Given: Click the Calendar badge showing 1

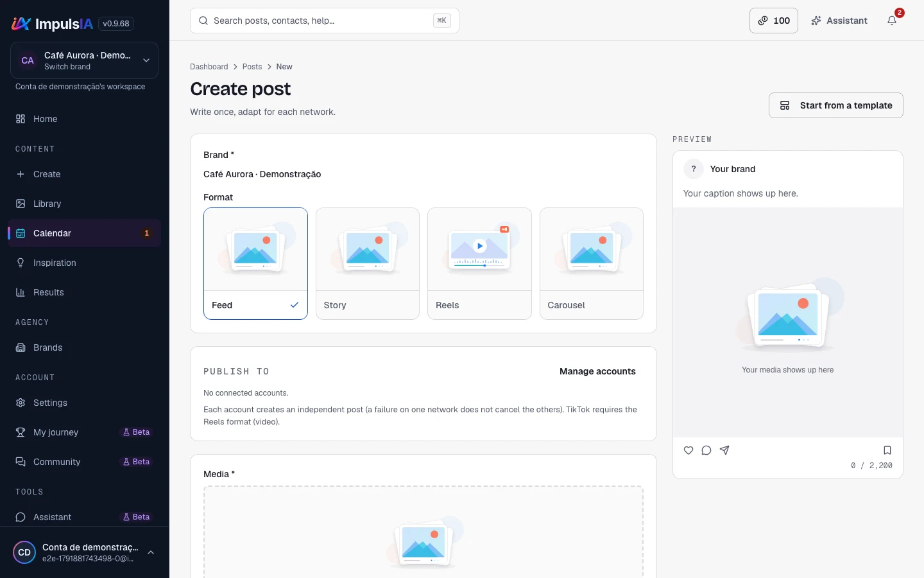Looking at the screenshot, I should click(147, 233).
